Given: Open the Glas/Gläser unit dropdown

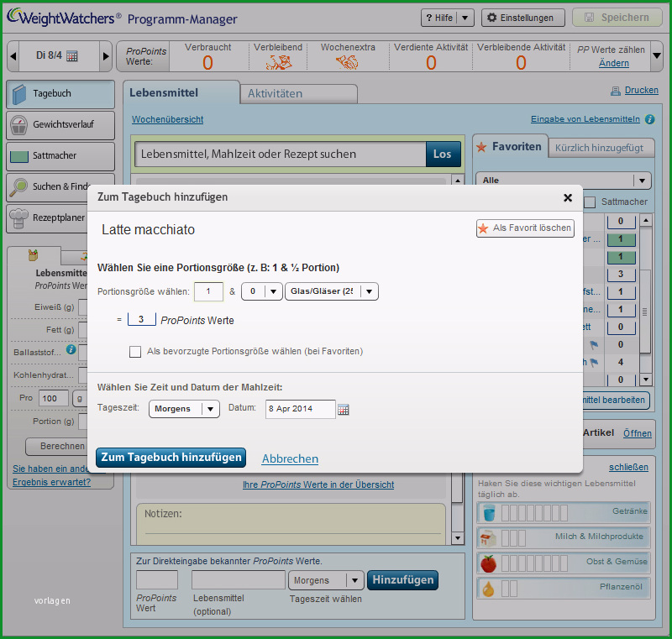Looking at the screenshot, I should click(x=332, y=291).
